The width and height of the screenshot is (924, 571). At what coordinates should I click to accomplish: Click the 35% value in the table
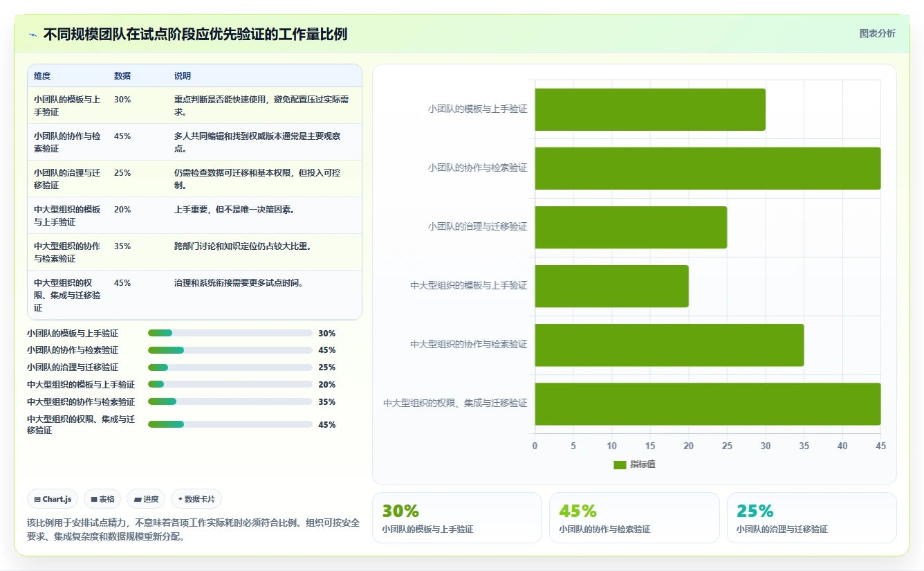point(122,246)
